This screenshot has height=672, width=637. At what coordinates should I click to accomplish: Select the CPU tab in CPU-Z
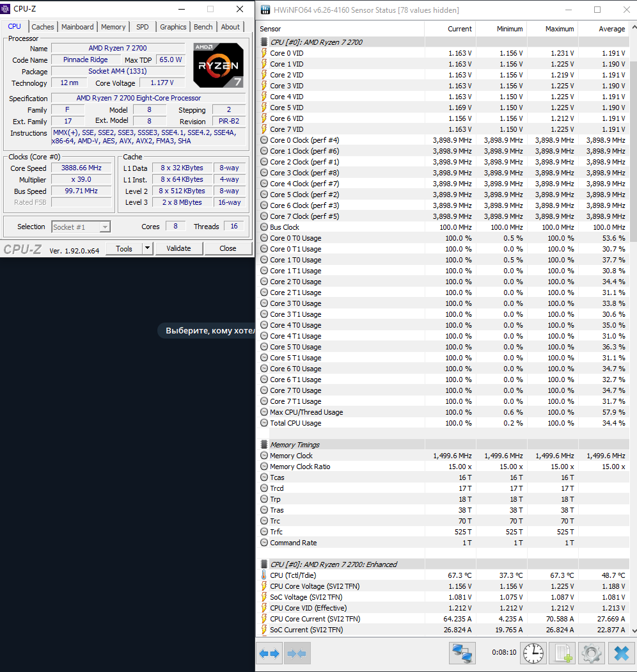(15, 26)
